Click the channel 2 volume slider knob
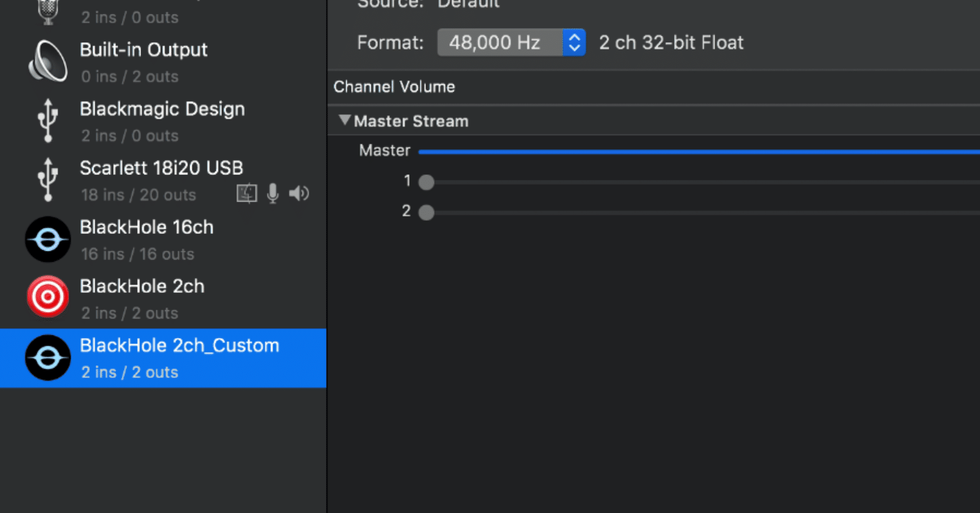This screenshot has height=513, width=980. (426, 212)
